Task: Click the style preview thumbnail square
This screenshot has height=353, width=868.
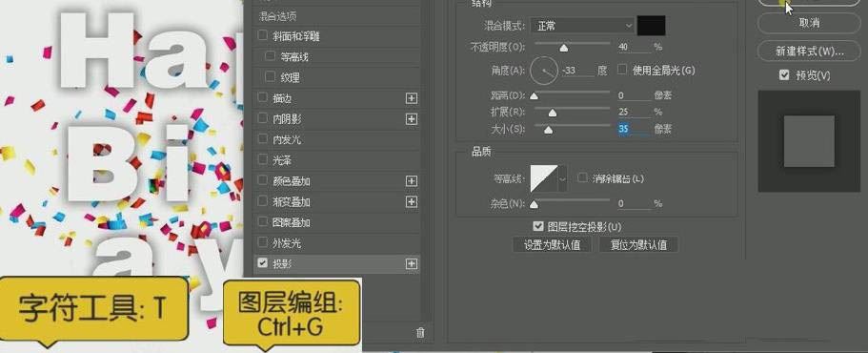Action: [x=809, y=141]
